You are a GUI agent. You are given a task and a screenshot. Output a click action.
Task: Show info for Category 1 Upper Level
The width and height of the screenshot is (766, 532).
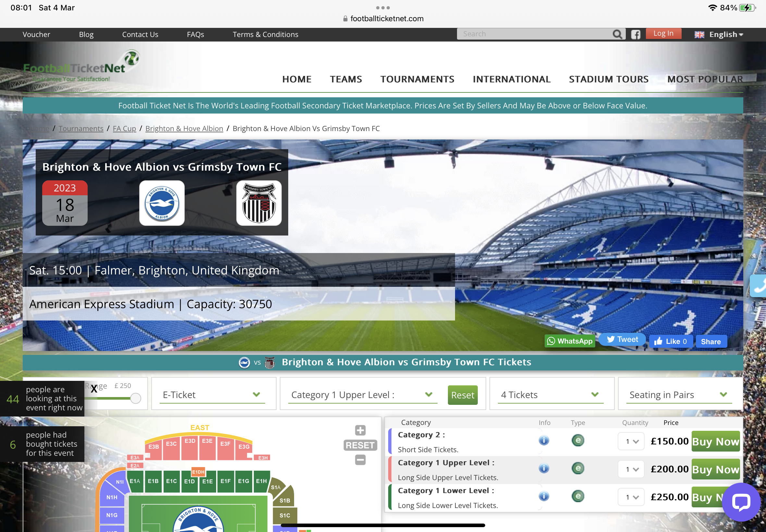544,469
